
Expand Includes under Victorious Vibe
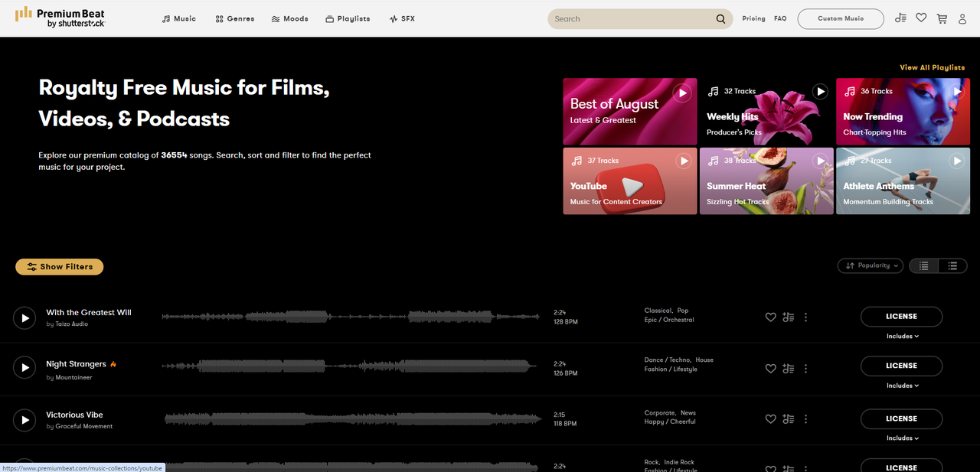[x=903, y=438]
